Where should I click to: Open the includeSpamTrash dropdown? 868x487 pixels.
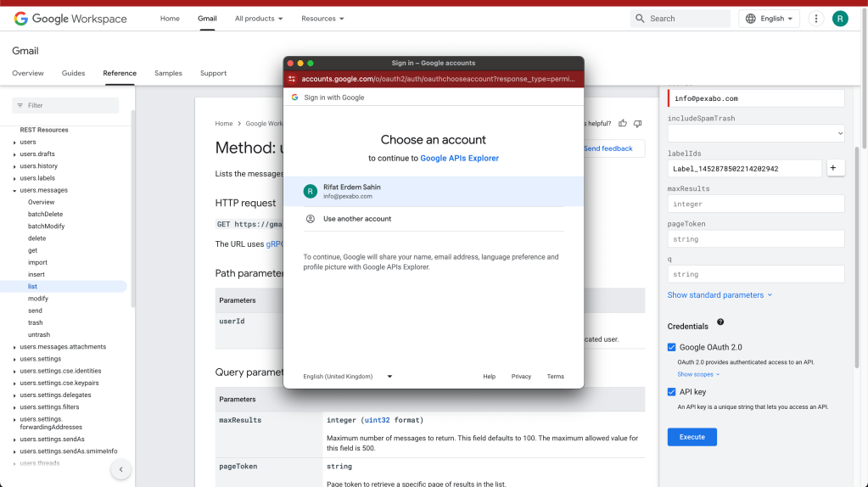click(x=756, y=133)
